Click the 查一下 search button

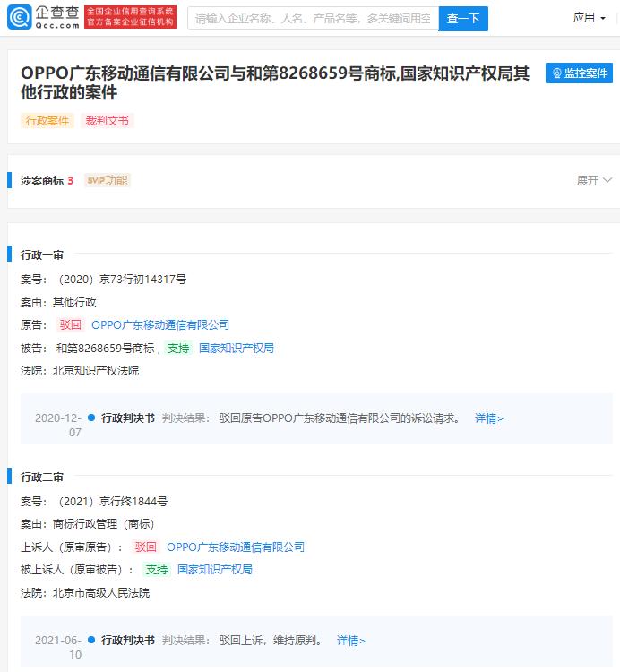[x=463, y=19]
